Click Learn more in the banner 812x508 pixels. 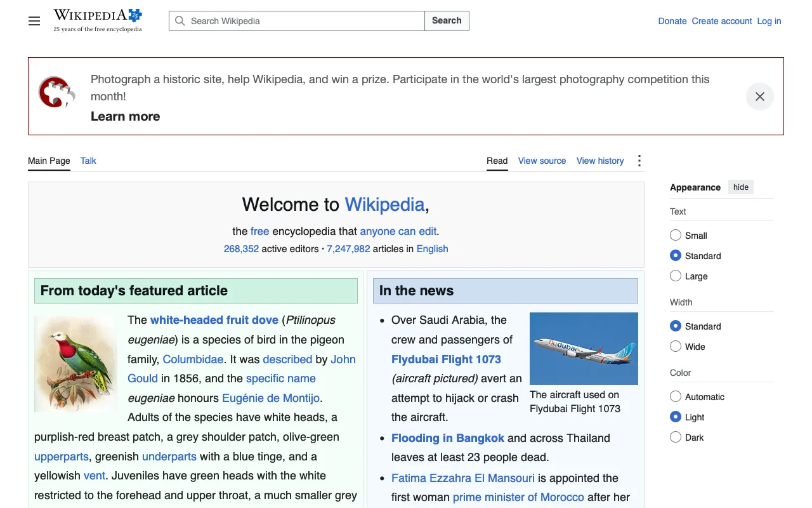click(x=126, y=116)
